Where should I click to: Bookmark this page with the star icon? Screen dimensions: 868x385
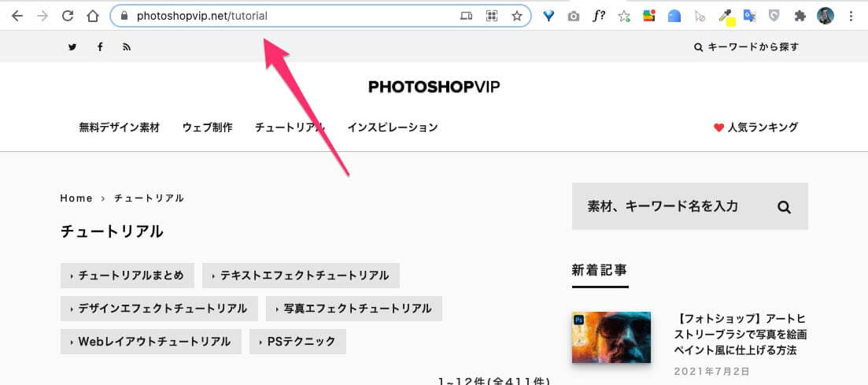click(x=516, y=16)
